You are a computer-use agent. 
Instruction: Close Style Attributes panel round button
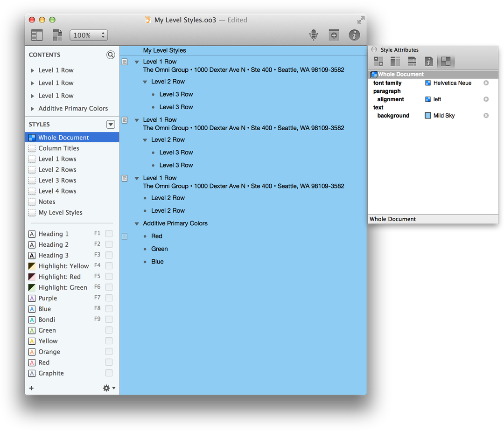(x=374, y=49)
